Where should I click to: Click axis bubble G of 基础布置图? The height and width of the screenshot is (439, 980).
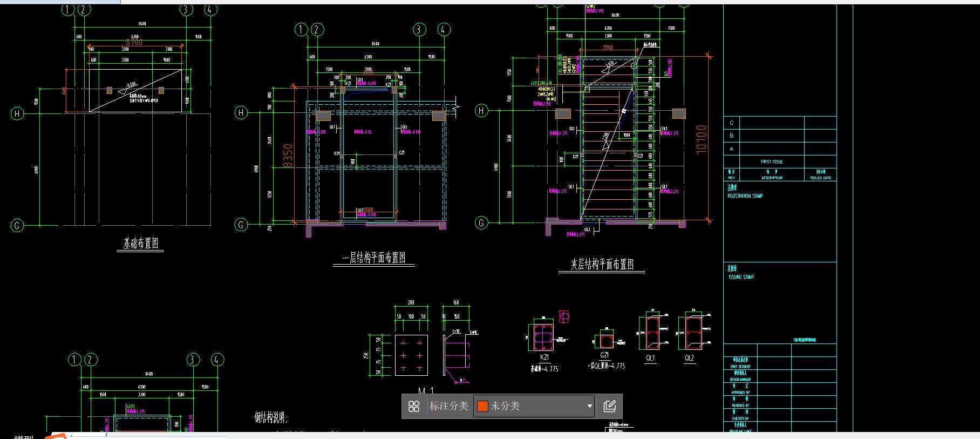[17, 226]
